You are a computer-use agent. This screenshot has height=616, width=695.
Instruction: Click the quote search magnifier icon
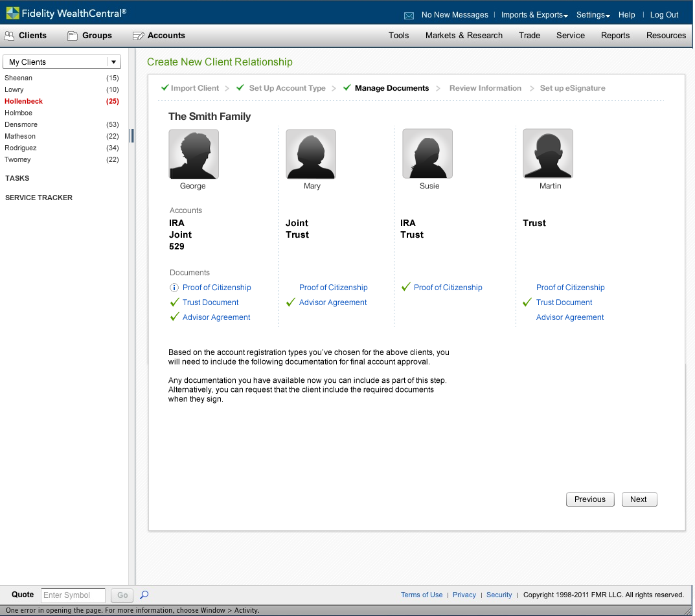tap(144, 595)
